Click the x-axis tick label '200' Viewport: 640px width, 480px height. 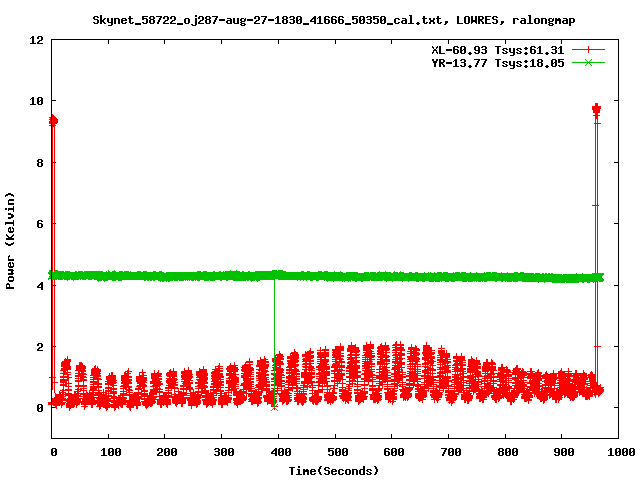(x=167, y=452)
